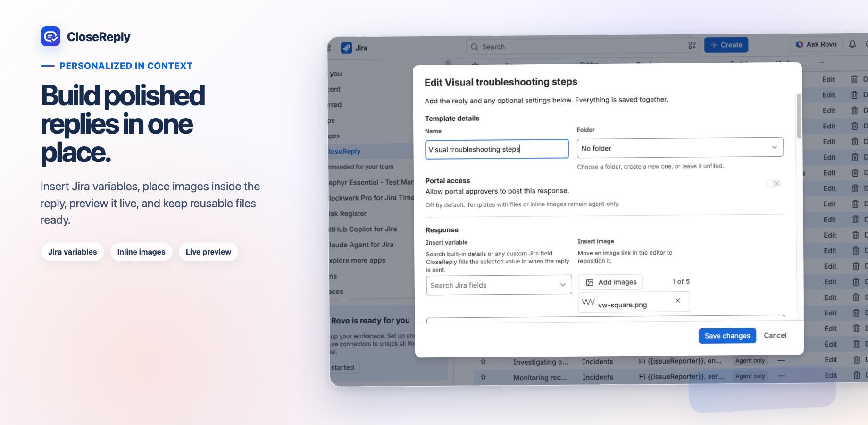Click Agent only badge on Monitoring row
Viewport: 868px width, 425px height.
click(x=750, y=376)
